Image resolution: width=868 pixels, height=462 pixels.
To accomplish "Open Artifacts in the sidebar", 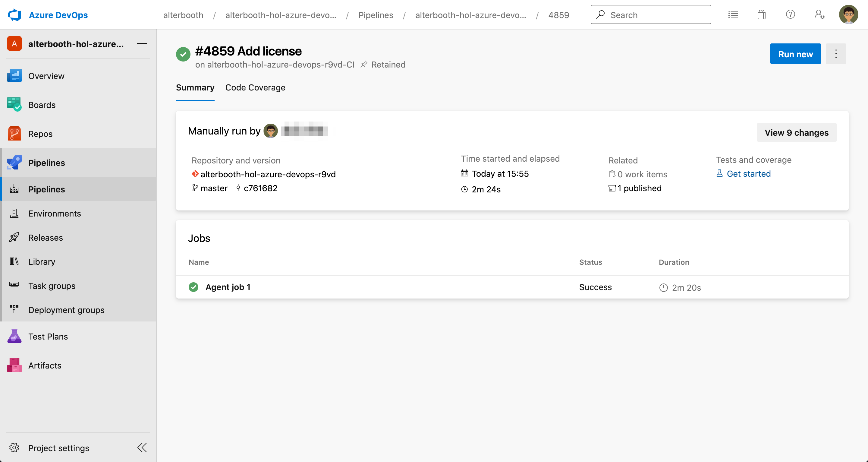I will 45,365.
